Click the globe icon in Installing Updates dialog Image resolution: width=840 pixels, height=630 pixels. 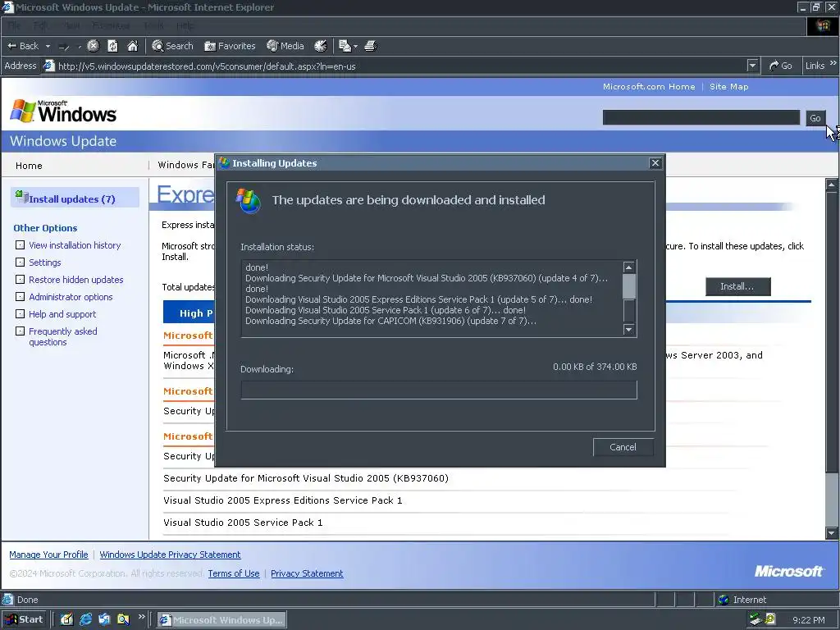[248, 201]
